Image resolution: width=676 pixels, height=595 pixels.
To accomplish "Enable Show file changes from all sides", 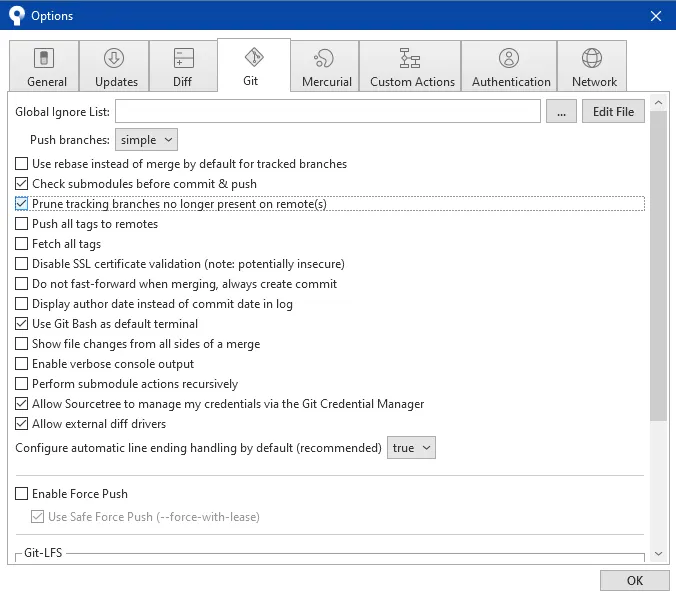I will [x=22, y=344].
